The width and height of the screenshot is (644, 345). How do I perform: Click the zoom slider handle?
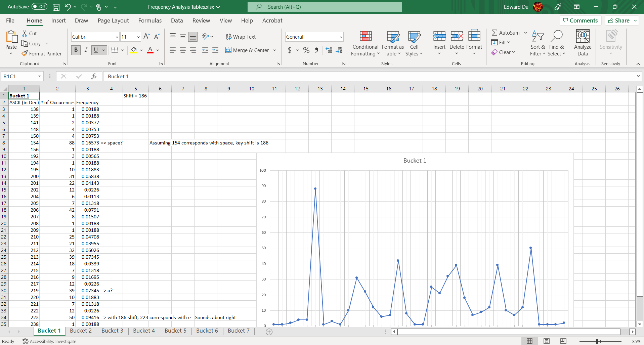(598, 341)
